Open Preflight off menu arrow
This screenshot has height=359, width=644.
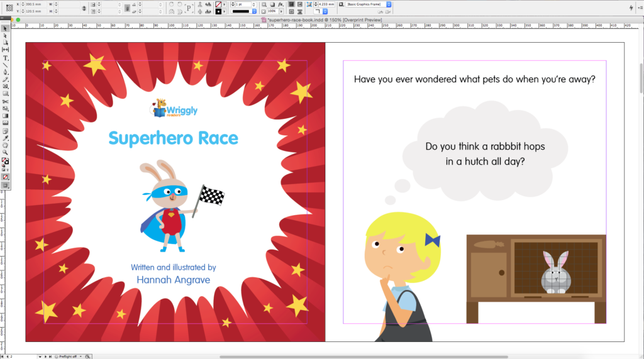click(x=80, y=356)
